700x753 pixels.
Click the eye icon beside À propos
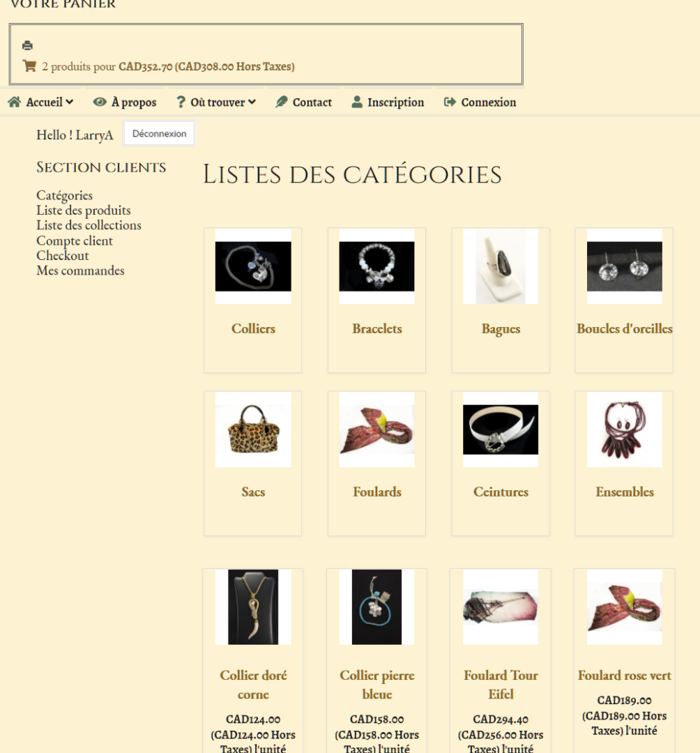100,102
